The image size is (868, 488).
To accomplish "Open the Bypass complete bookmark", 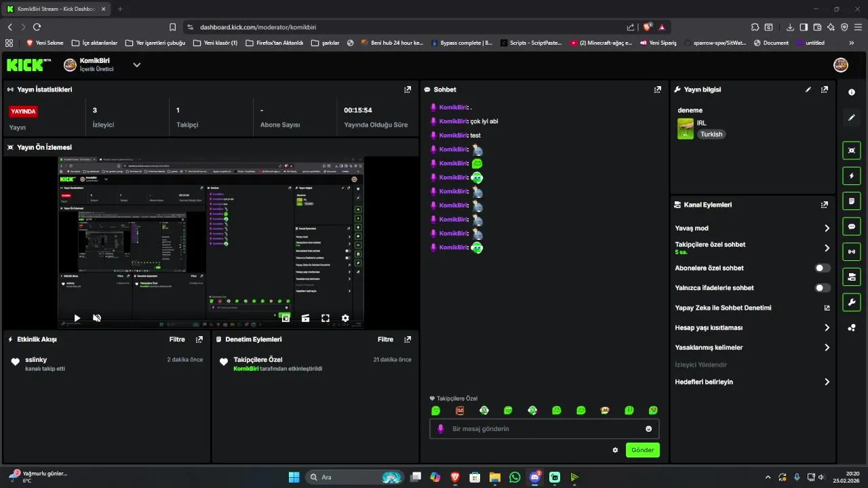I will (462, 43).
